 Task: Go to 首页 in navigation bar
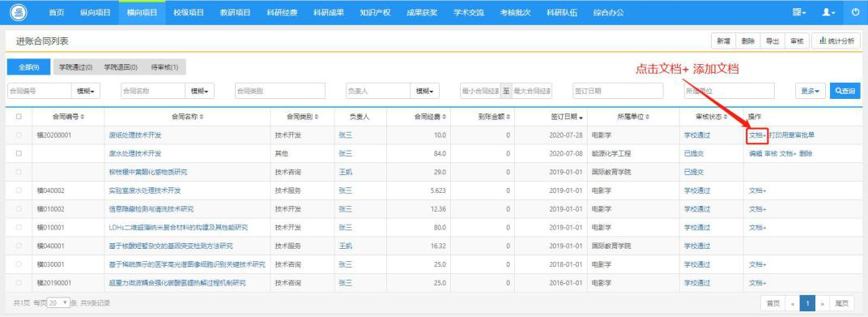coord(57,12)
